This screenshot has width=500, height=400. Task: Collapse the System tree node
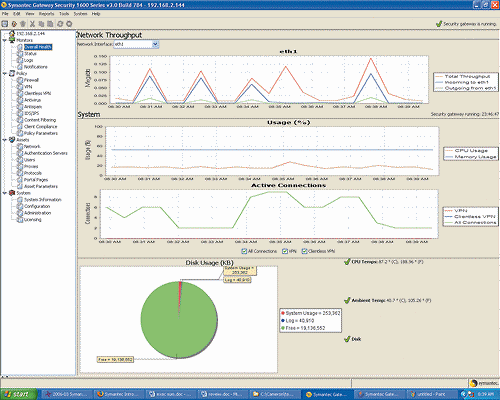click(5, 193)
